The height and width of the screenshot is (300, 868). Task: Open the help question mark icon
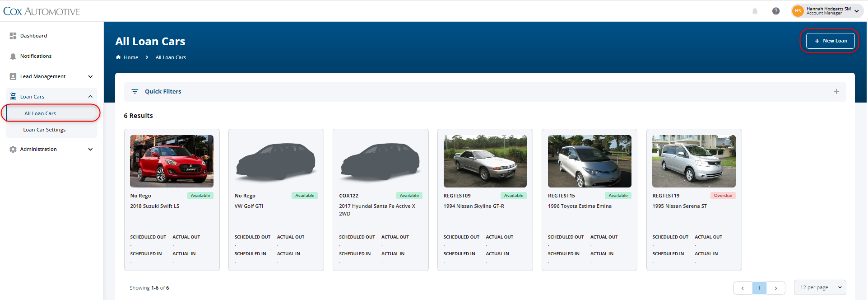(776, 11)
